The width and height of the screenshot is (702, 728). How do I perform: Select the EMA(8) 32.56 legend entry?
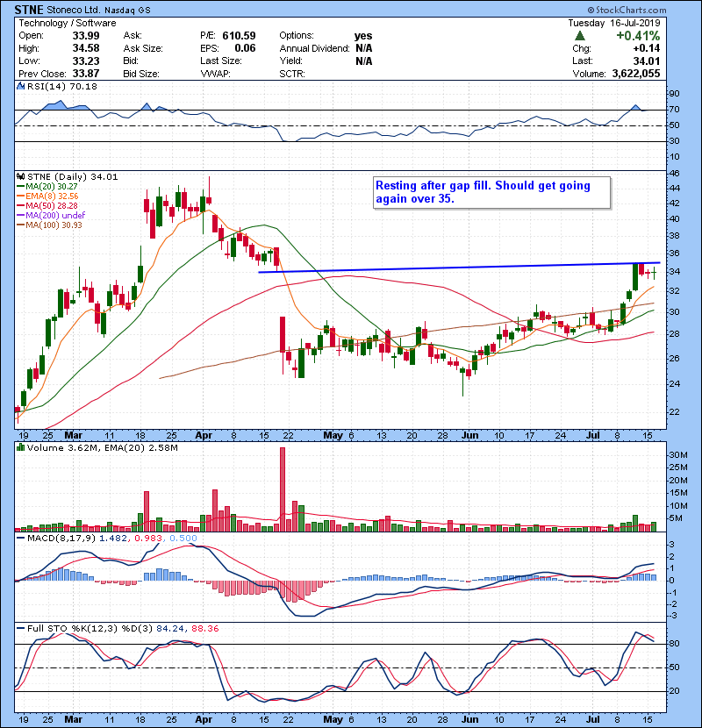tap(48, 196)
